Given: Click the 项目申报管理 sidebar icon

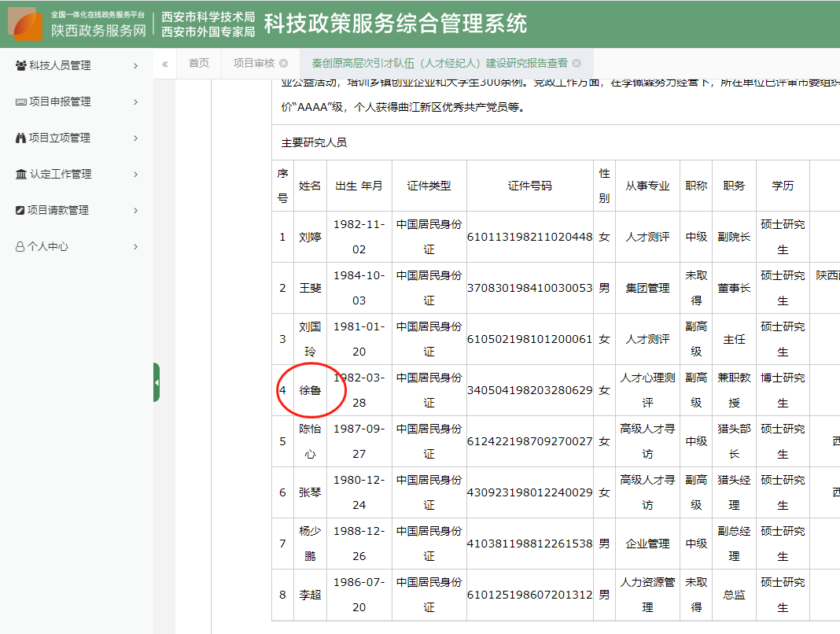Looking at the screenshot, I should (20, 101).
